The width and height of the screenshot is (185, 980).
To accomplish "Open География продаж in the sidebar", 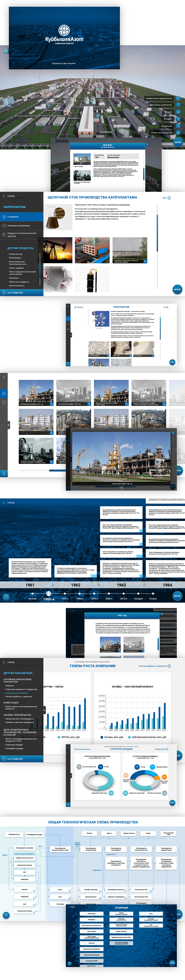I will (14, 748).
